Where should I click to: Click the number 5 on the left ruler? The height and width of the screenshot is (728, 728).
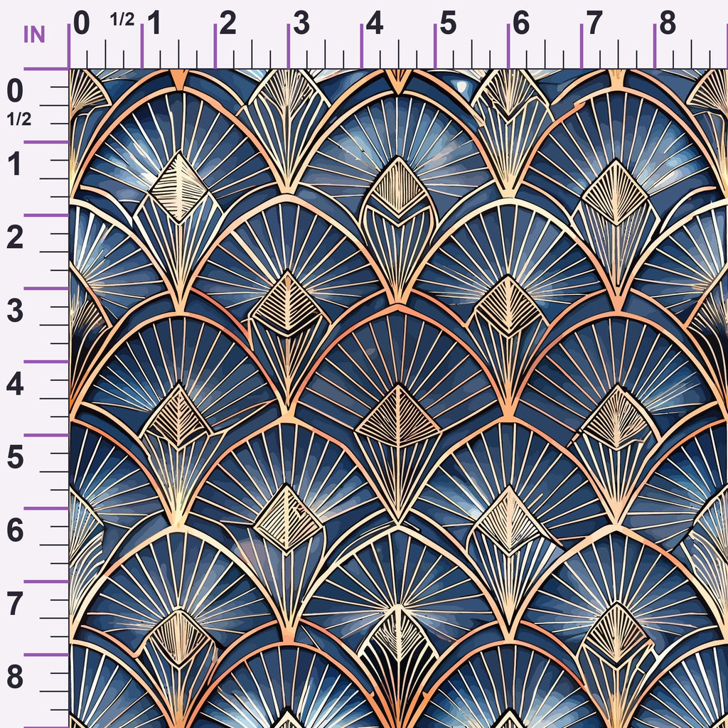15,457
